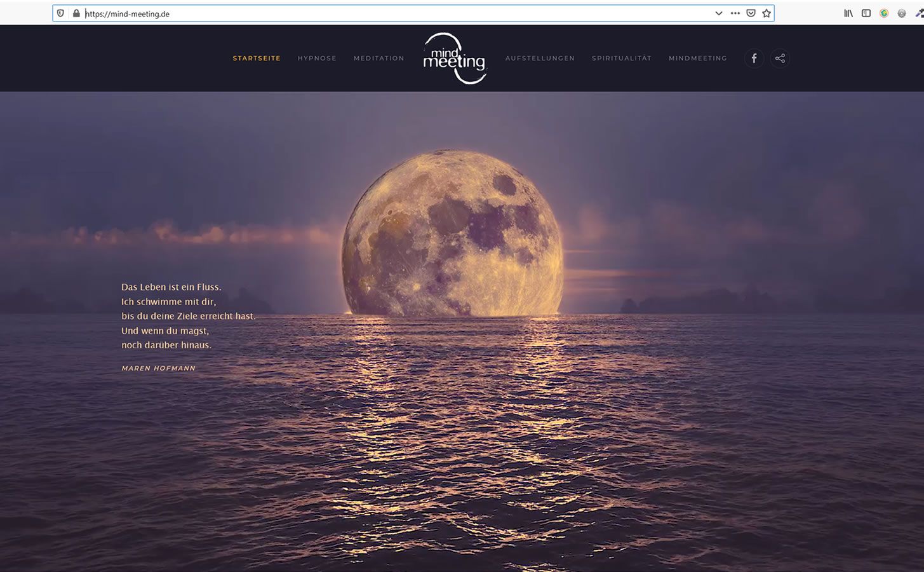Open the Facebook icon in site header
The height and width of the screenshot is (572, 924).
754,58
